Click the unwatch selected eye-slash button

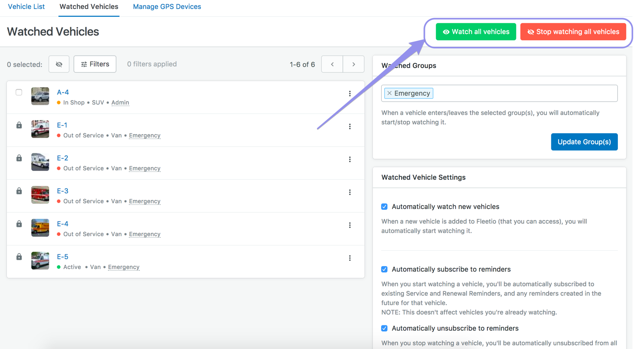tap(59, 64)
